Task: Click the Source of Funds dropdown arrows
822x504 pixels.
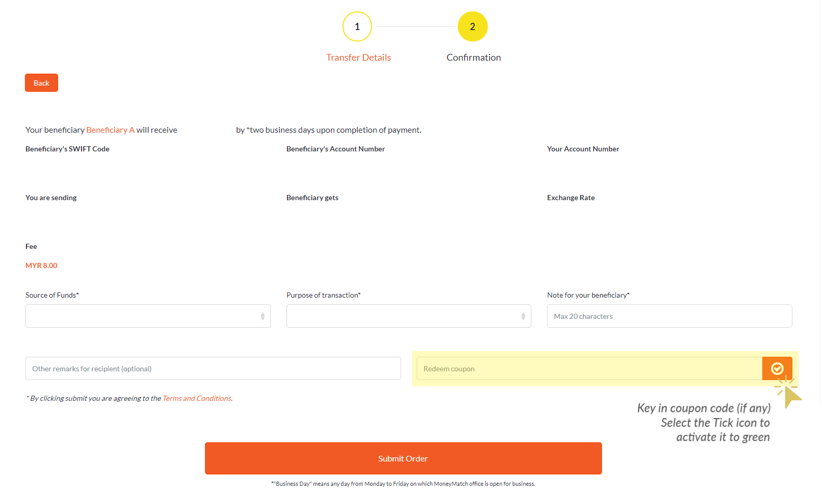Action: click(x=263, y=316)
